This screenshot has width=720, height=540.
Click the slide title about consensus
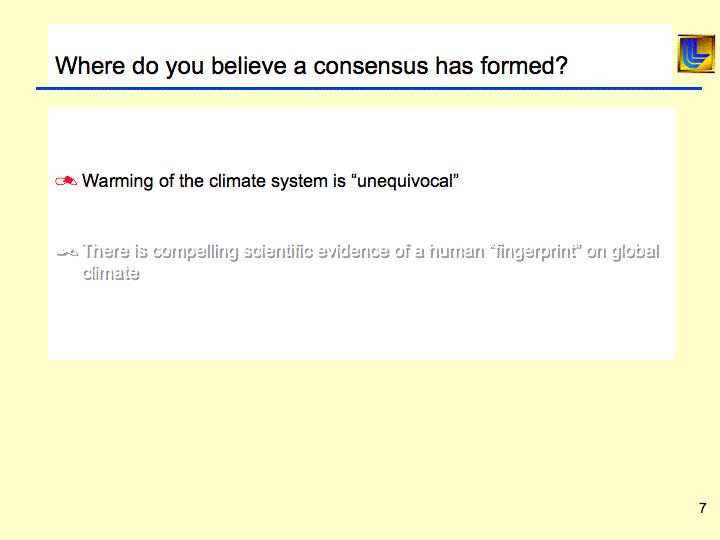tap(311, 67)
